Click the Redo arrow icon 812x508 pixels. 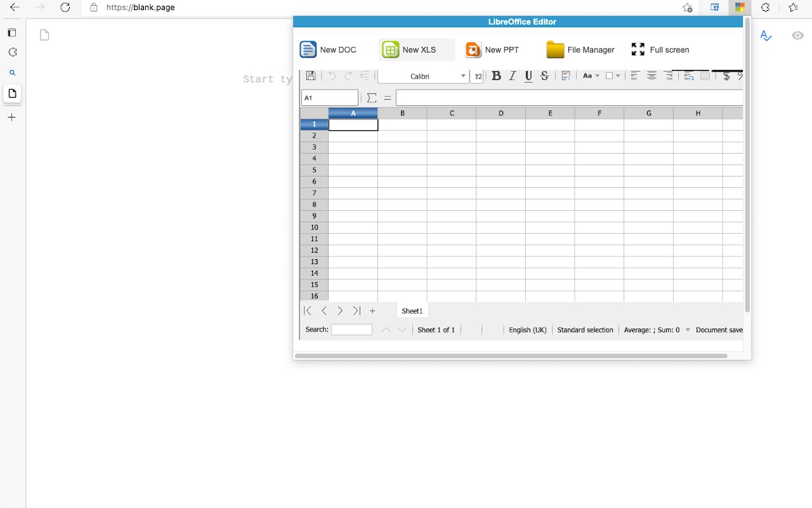(348, 76)
